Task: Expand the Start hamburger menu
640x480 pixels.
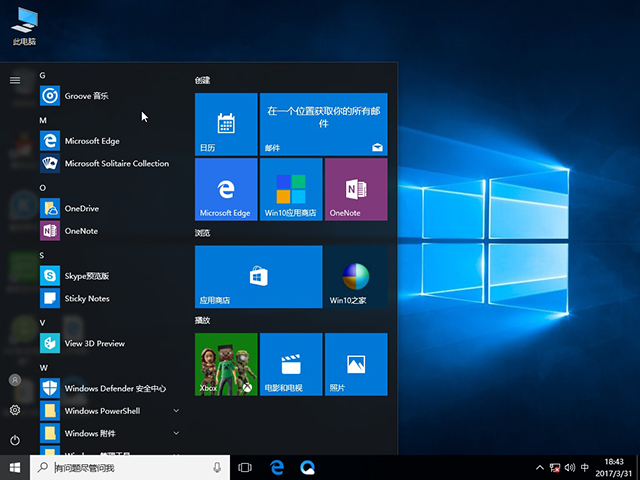Action: click(15, 80)
